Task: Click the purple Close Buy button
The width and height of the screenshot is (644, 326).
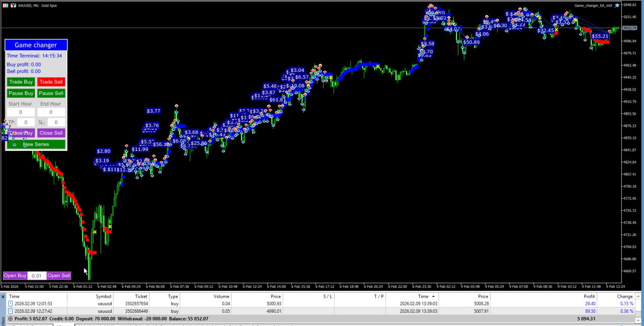Action: (21, 133)
